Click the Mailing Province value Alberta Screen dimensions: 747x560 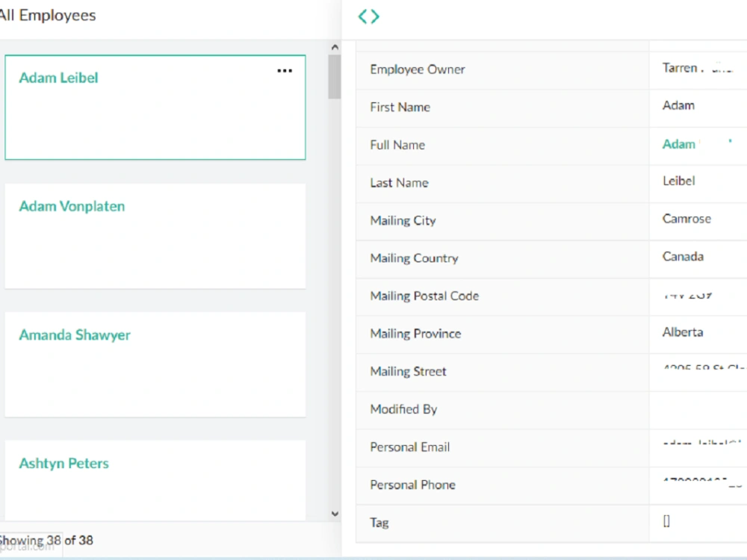point(683,332)
